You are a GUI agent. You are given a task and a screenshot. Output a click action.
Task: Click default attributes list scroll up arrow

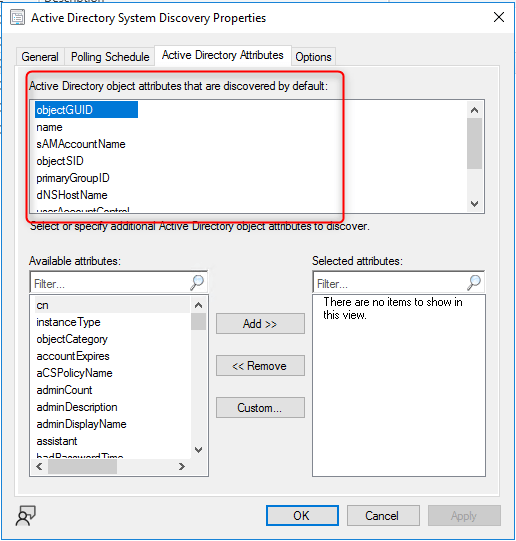475,110
